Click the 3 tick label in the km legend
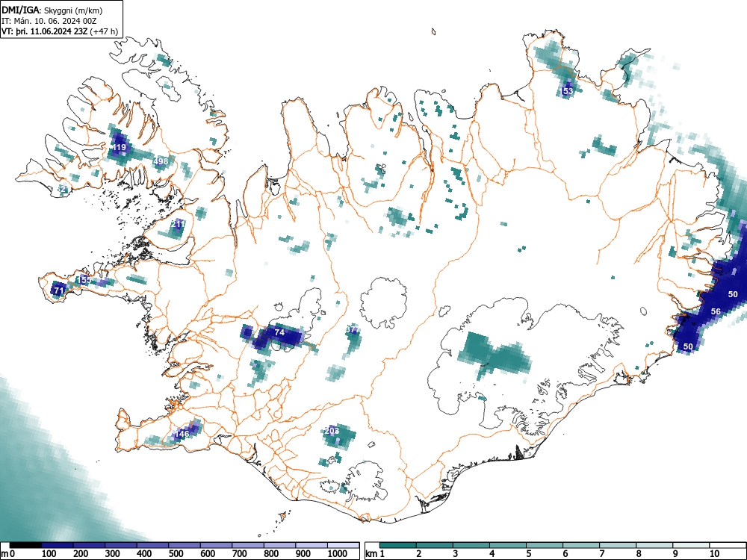Image resolution: width=747 pixels, height=560 pixels. coord(456,554)
